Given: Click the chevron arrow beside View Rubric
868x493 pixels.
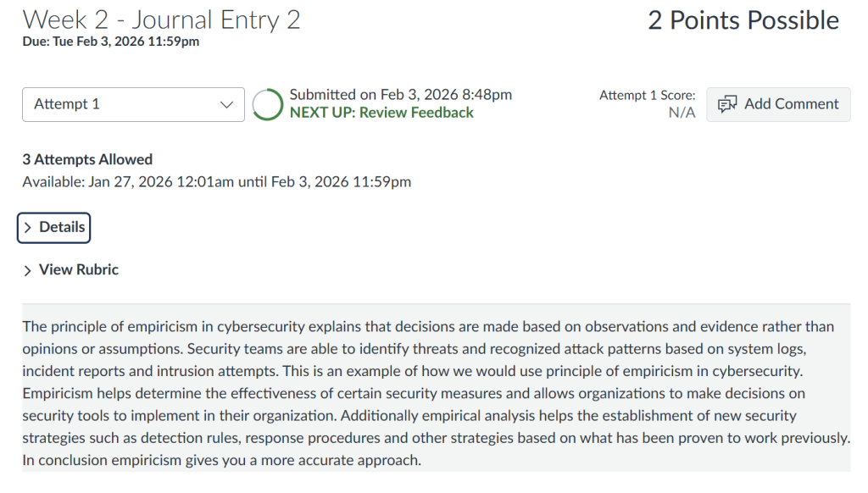Looking at the screenshot, I should (28, 270).
